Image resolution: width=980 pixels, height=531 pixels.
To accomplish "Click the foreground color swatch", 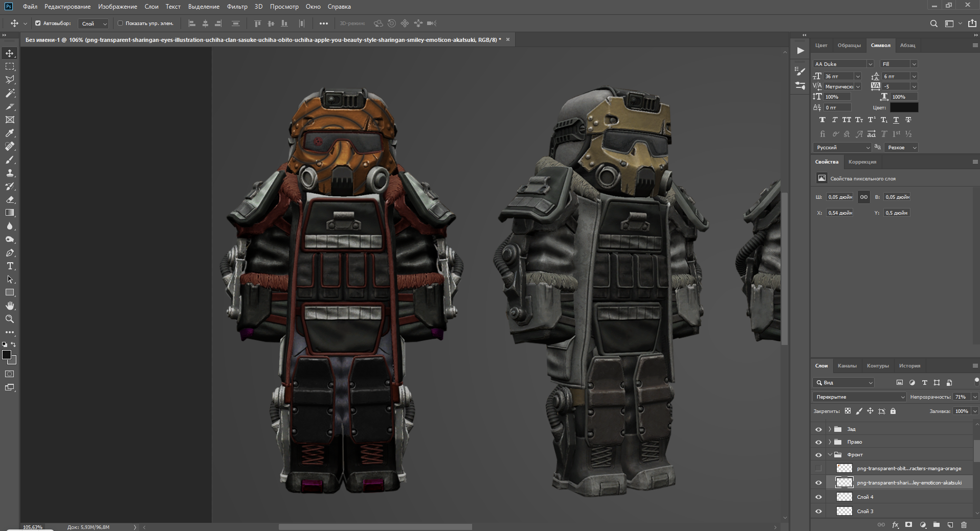I will point(7,355).
